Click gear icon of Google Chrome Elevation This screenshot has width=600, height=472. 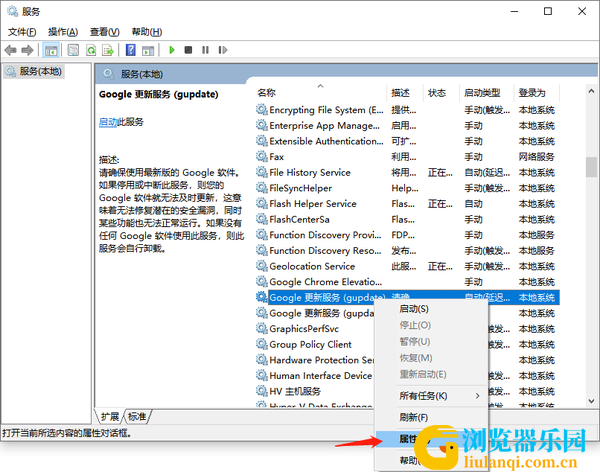tap(262, 282)
